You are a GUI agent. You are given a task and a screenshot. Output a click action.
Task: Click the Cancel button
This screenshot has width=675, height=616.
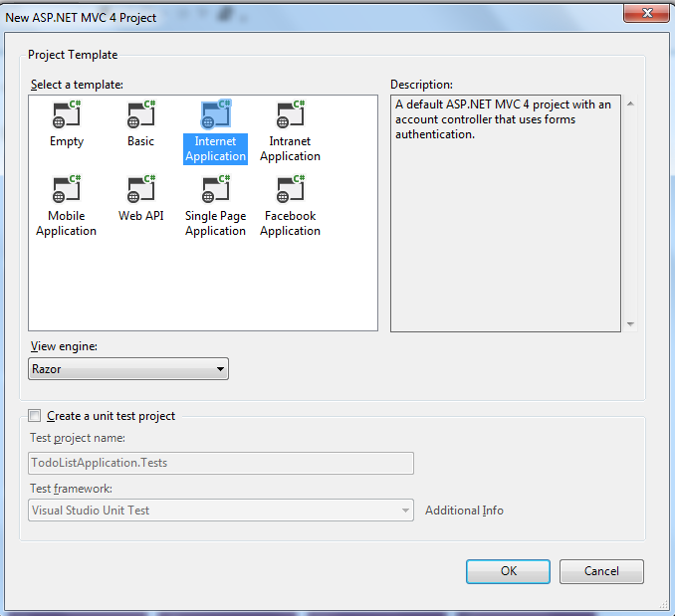coord(601,571)
